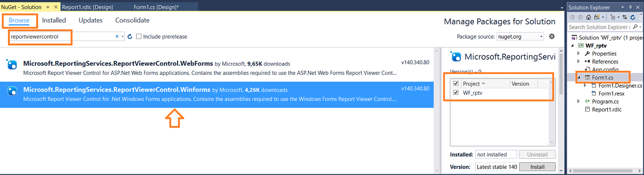Viewport: 644px width, 175px height.
Task: Click the Version column header
Action: point(523,84)
